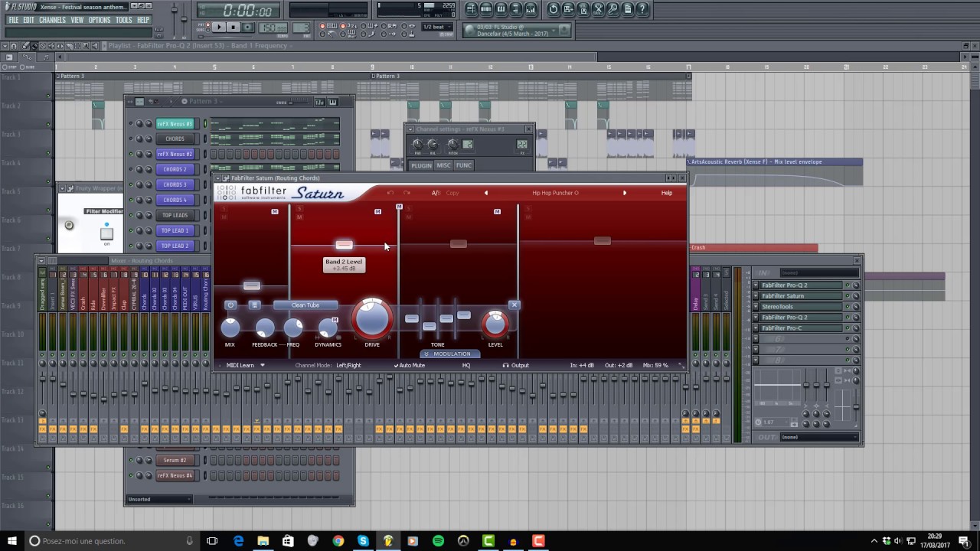This screenshot has width=980, height=551.
Task: Remove band with X button in Saturn
Action: point(514,305)
